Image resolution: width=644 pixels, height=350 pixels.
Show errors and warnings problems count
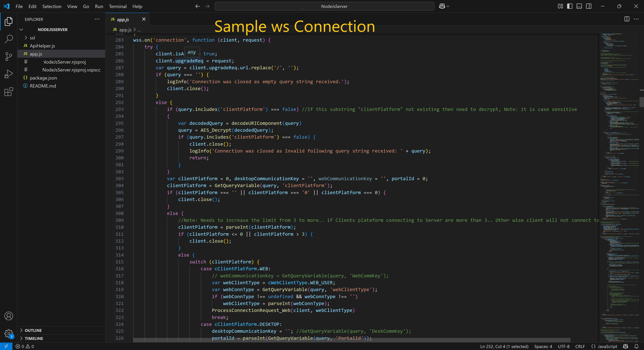(25, 346)
